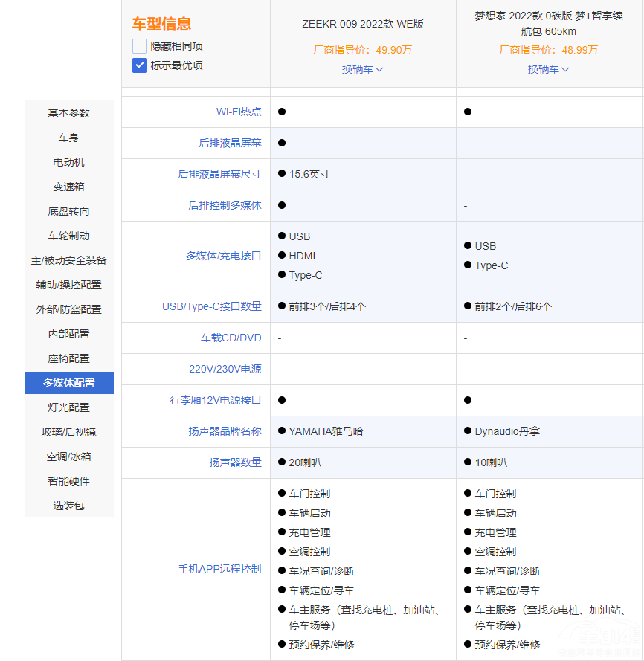Check the 隐藏相同项 checkbox
Viewport: 644px width, 661px height.
pos(140,46)
